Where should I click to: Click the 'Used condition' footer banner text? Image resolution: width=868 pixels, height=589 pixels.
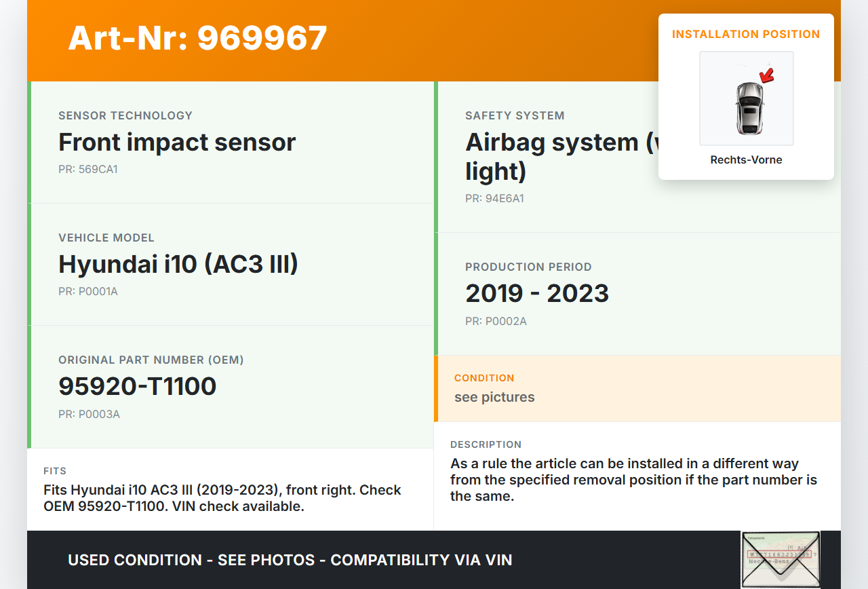290,560
